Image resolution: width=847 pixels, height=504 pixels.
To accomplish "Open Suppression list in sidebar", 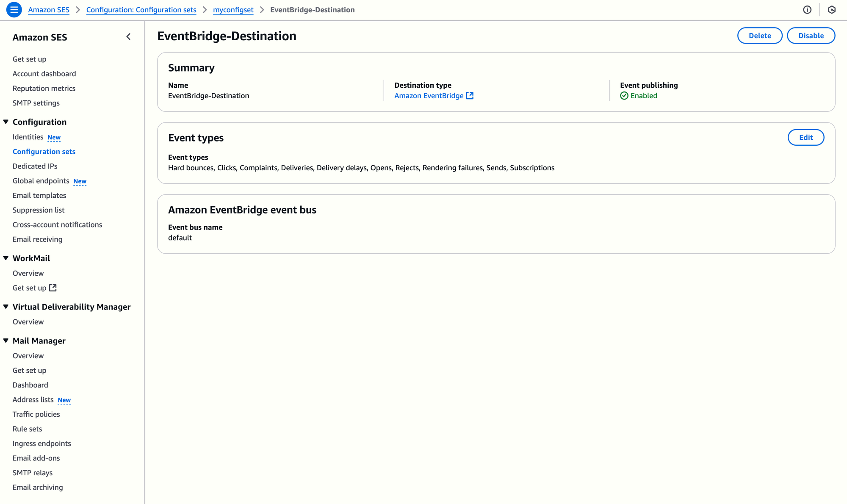I will click(x=39, y=210).
